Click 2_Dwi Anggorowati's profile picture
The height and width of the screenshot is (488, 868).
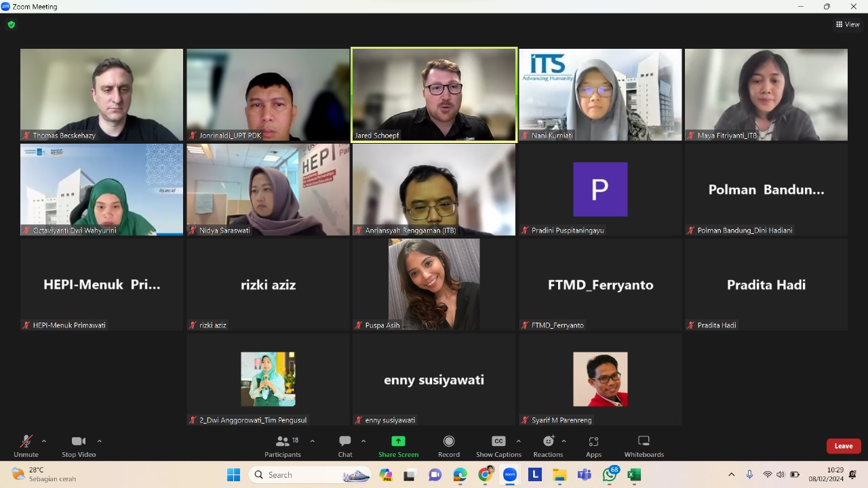[268, 379]
